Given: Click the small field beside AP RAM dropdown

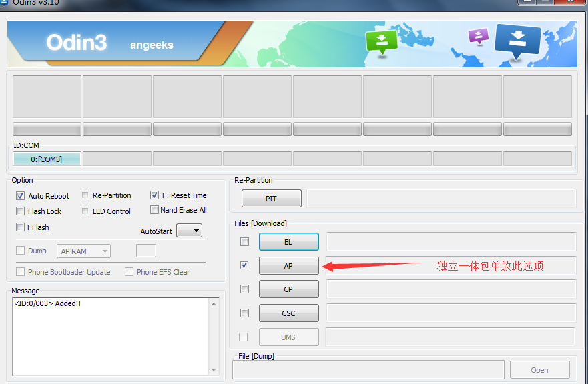Looking at the screenshot, I should click(146, 251).
